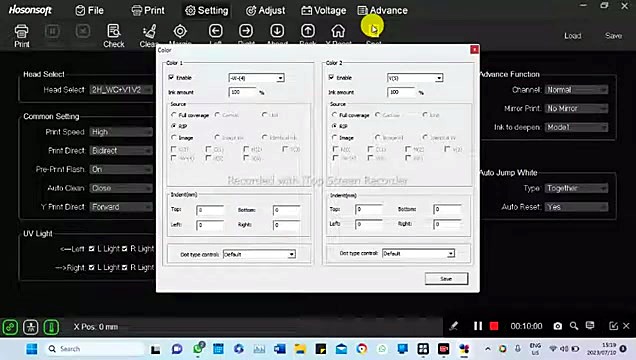
Task: Click the disabled cancel icon beside Check
Action: click(83, 31)
